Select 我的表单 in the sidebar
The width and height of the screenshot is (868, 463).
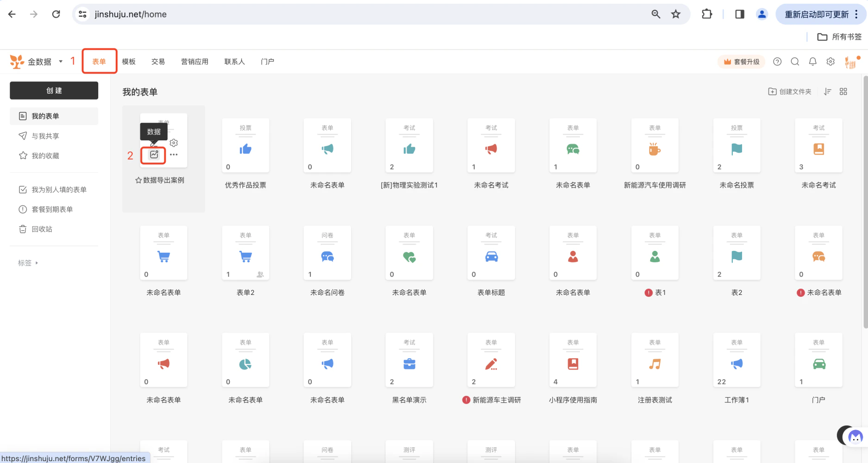[54, 116]
